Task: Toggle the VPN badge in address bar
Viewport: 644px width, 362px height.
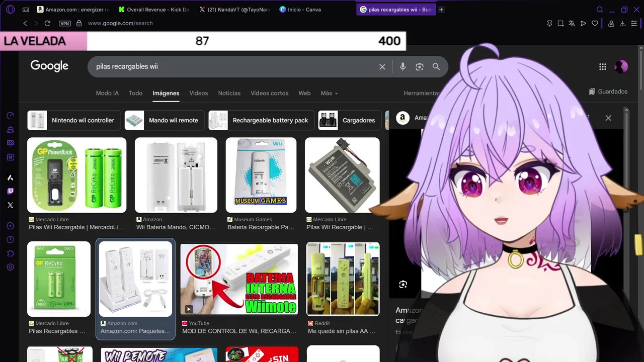Action: coord(65,23)
